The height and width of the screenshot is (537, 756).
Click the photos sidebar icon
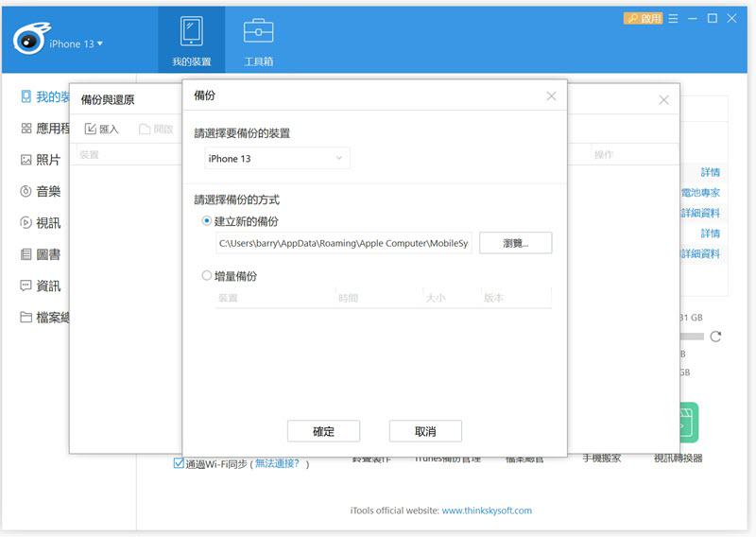click(26, 160)
